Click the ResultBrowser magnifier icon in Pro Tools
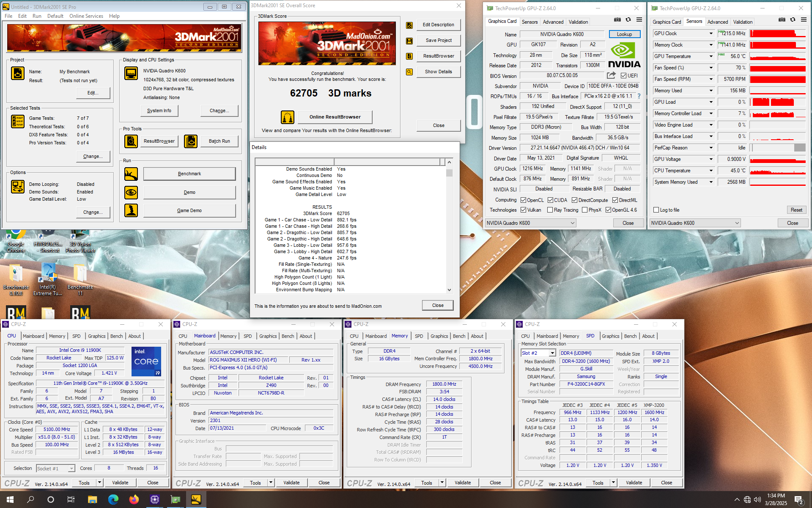 coord(131,141)
